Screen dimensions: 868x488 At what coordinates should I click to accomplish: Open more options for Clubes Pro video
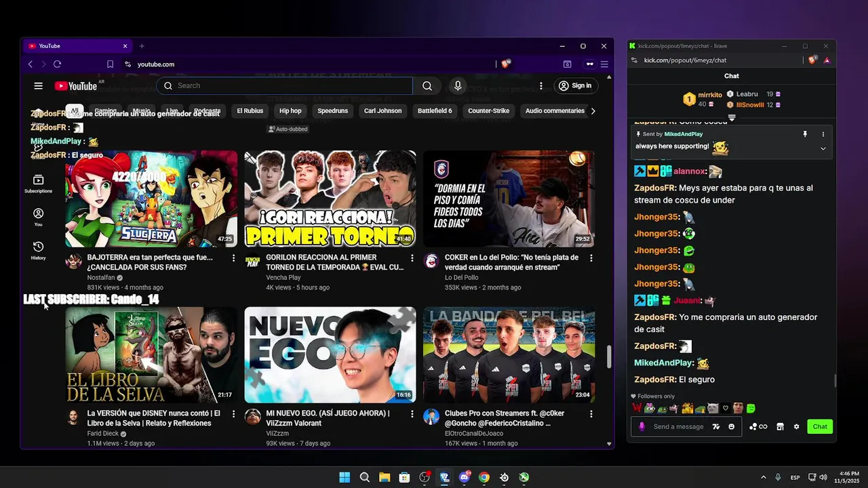point(591,414)
